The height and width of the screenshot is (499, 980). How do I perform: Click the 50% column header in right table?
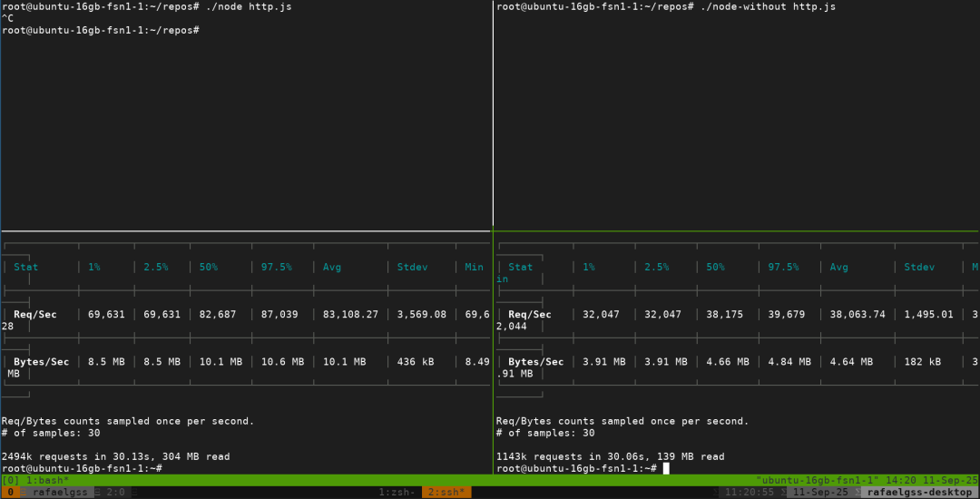coord(715,267)
